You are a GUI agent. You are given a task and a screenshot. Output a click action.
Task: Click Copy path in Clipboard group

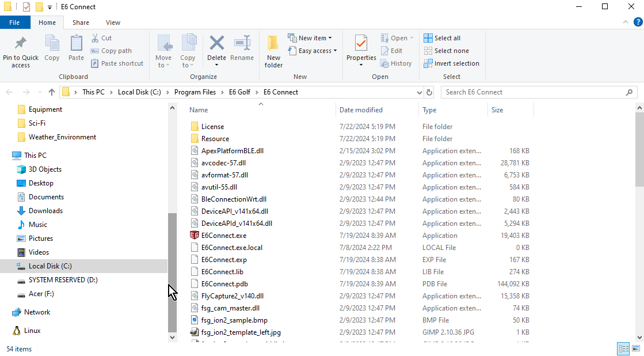coord(111,51)
